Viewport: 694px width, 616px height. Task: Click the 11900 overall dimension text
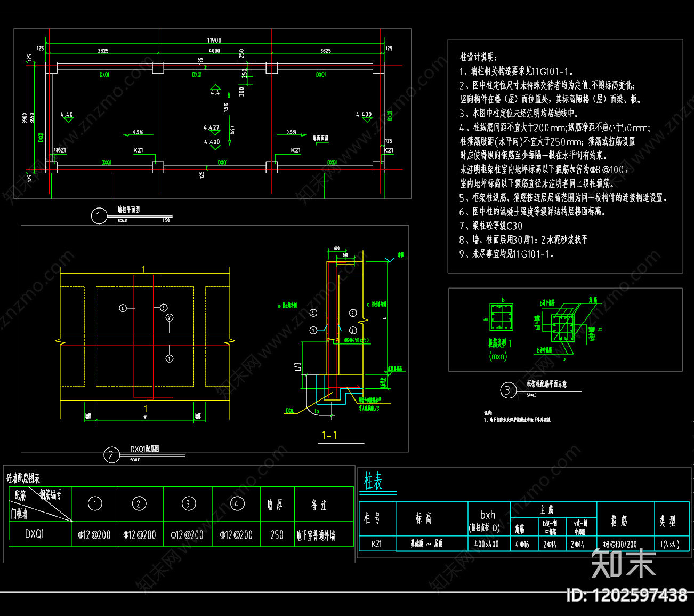click(214, 41)
